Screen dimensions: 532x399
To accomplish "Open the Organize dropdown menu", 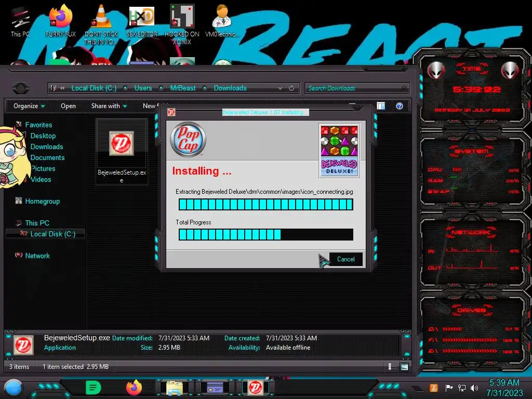I will [x=29, y=106].
